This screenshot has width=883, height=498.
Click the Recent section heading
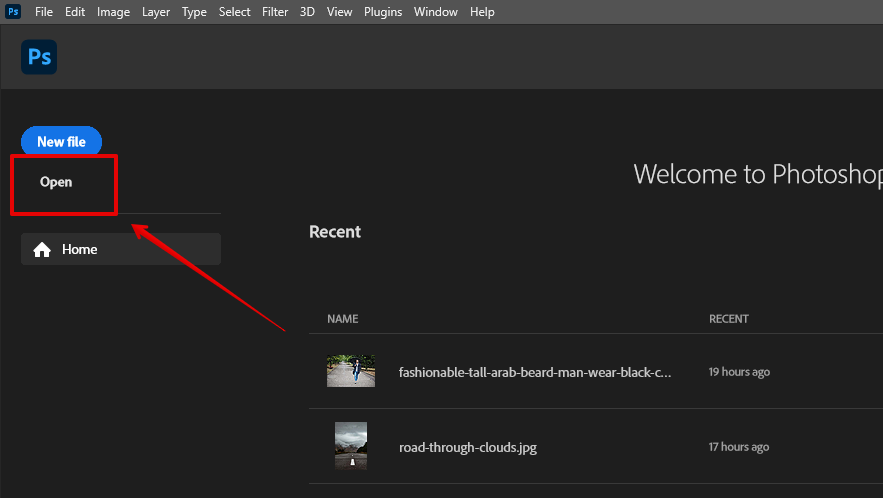(335, 232)
